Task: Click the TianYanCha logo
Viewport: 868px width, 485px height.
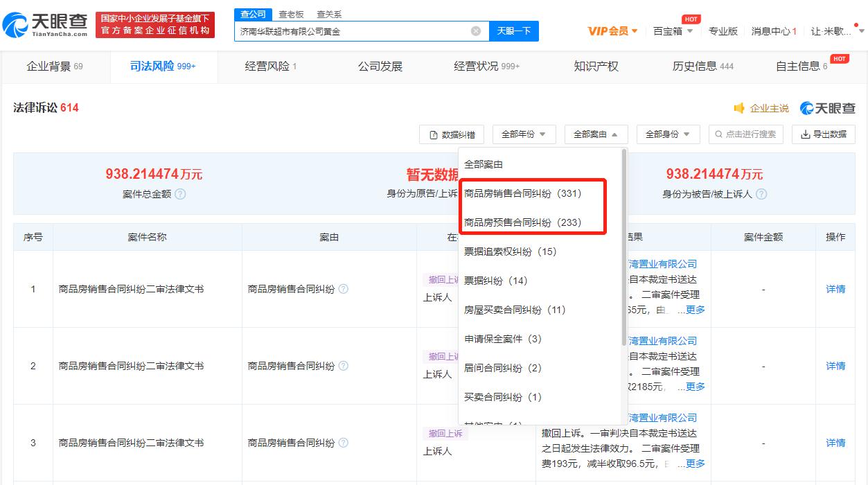Action: point(46,25)
